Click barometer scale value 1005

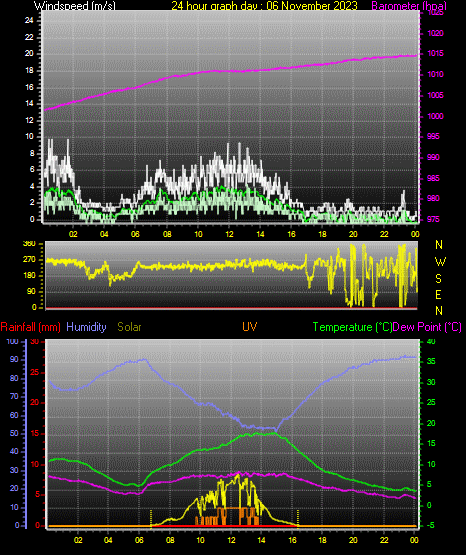(x=435, y=95)
